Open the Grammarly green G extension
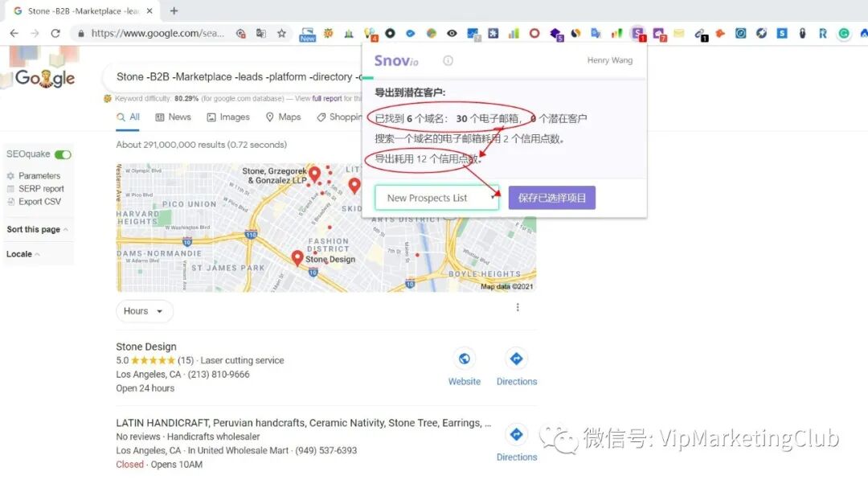This screenshot has height=480, width=868. 844,33
